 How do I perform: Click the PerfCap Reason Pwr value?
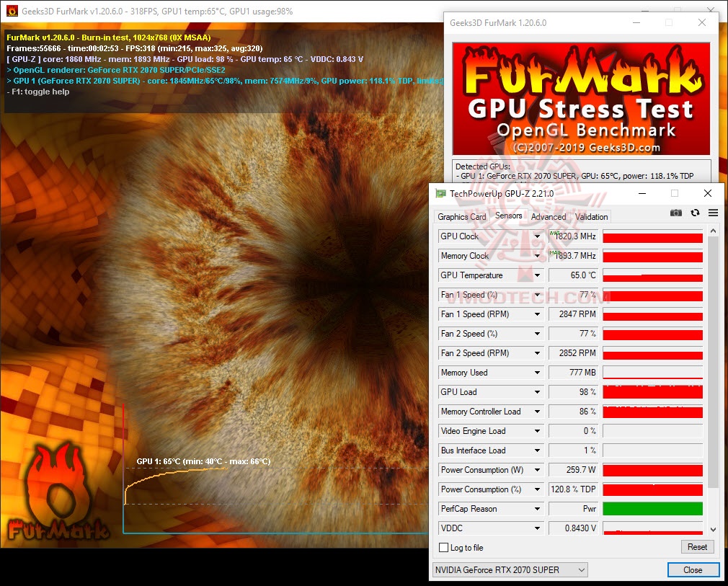coord(574,509)
